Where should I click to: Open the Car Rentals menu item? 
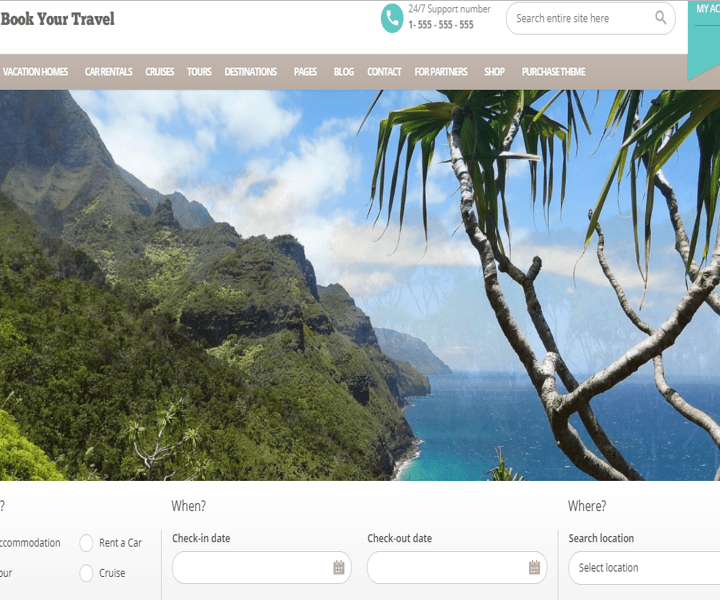click(108, 72)
